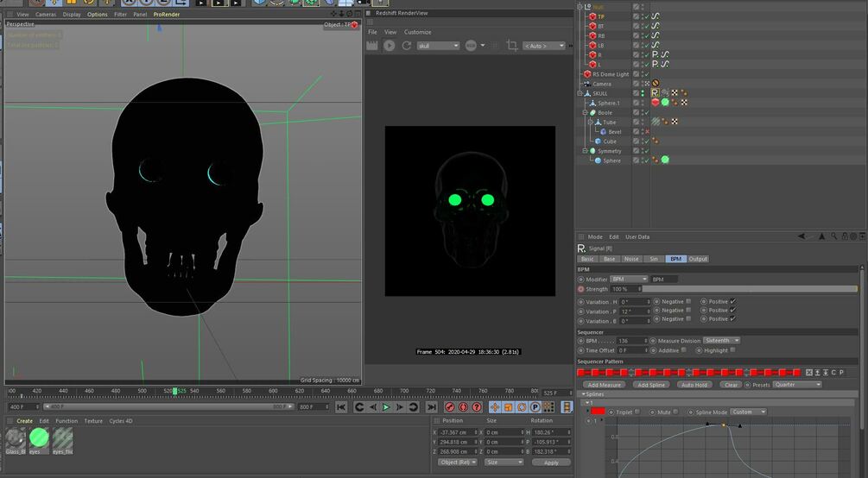Click the red Redshift tag on Sphere.1
This screenshot has width=868, height=478.
(x=656, y=103)
